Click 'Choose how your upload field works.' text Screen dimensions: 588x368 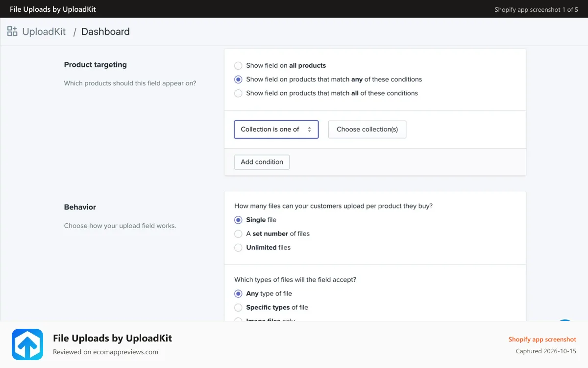[x=120, y=226]
